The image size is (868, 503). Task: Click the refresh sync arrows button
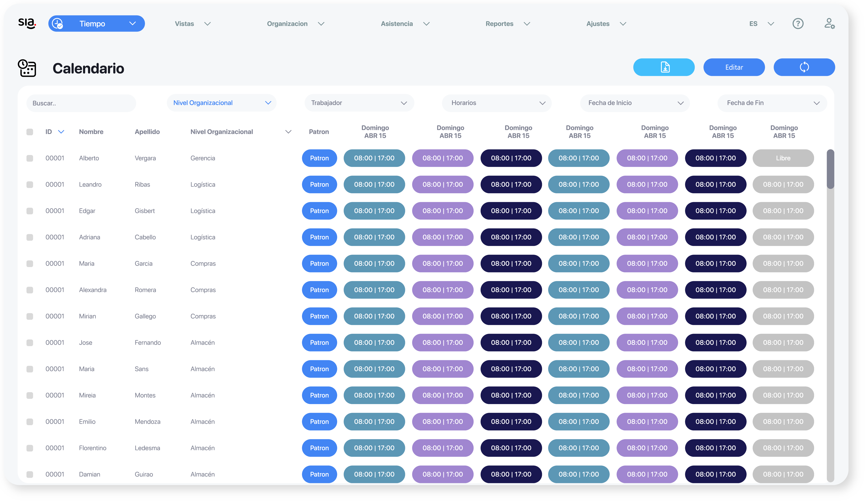tap(804, 67)
